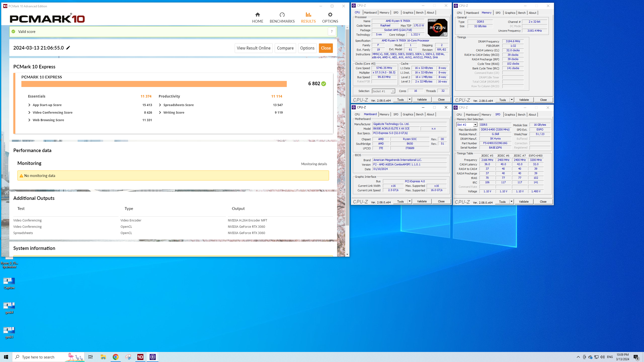Open Task View on the taskbar
This screenshot has width=644, height=362.
point(91,357)
